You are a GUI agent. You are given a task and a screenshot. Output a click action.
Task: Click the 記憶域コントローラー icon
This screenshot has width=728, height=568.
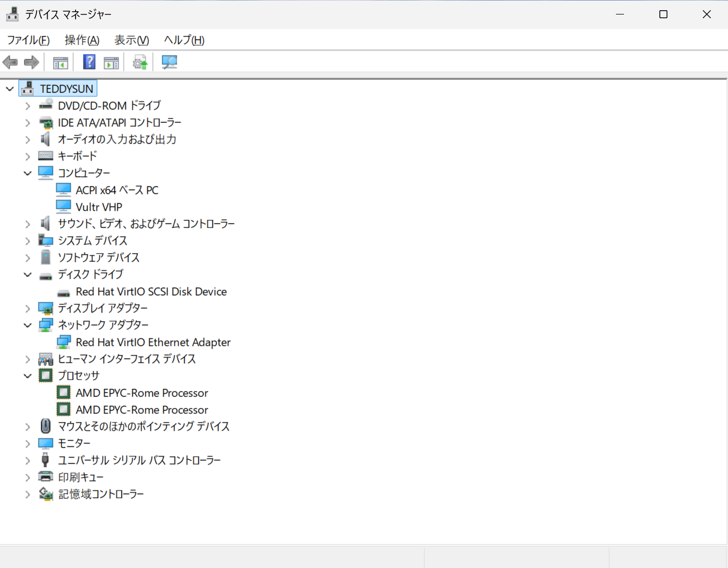click(x=46, y=494)
